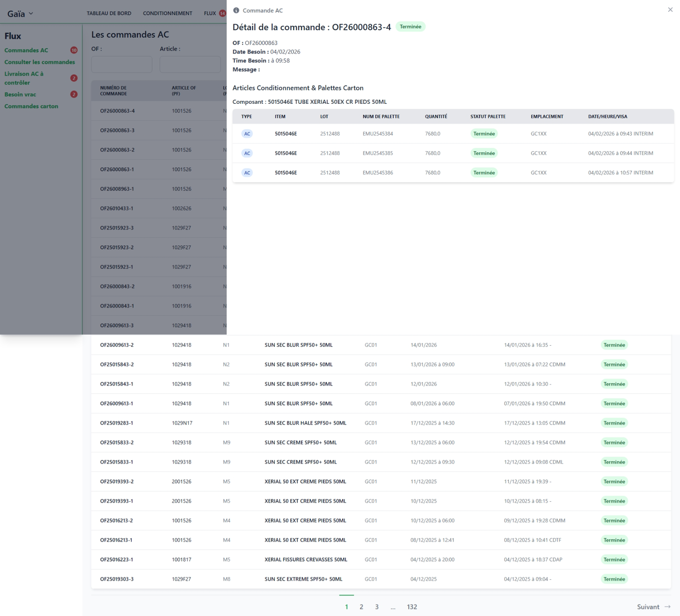Viewport: 680px width, 616px height.
Task: Click Terminée status of order OF26009613-2
Action: [x=614, y=345]
